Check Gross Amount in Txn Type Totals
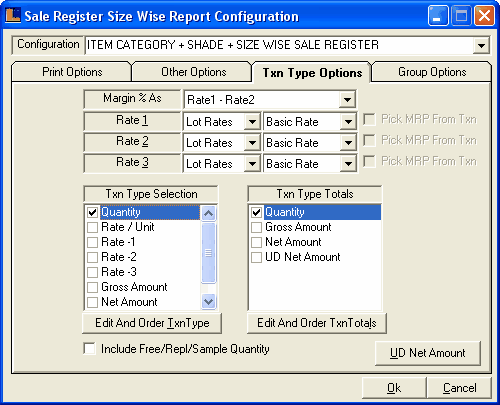The width and height of the screenshot is (500, 405). (x=256, y=228)
